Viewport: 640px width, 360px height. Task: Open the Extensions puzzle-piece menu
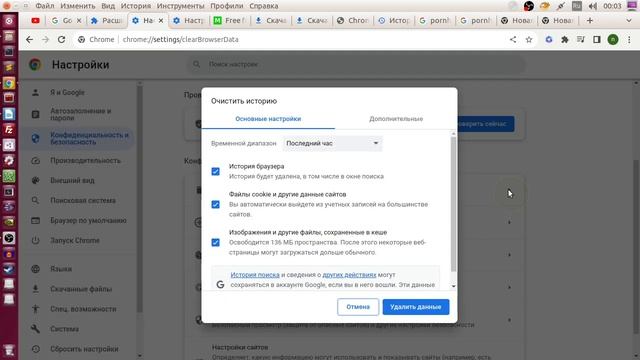pyautogui.click(x=565, y=40)
